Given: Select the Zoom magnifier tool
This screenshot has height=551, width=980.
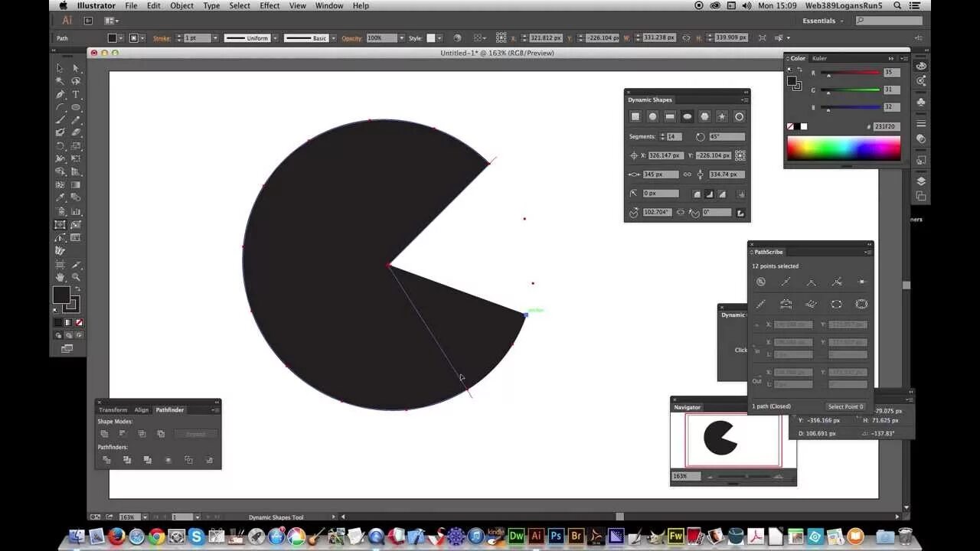Looking at the screenshot, I should tap(76, 277).
